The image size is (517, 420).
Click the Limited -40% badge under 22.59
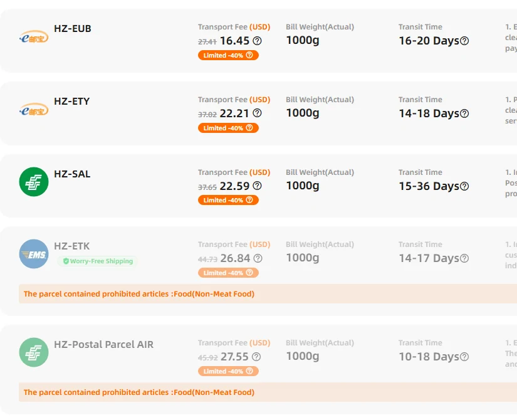point(228,200)
